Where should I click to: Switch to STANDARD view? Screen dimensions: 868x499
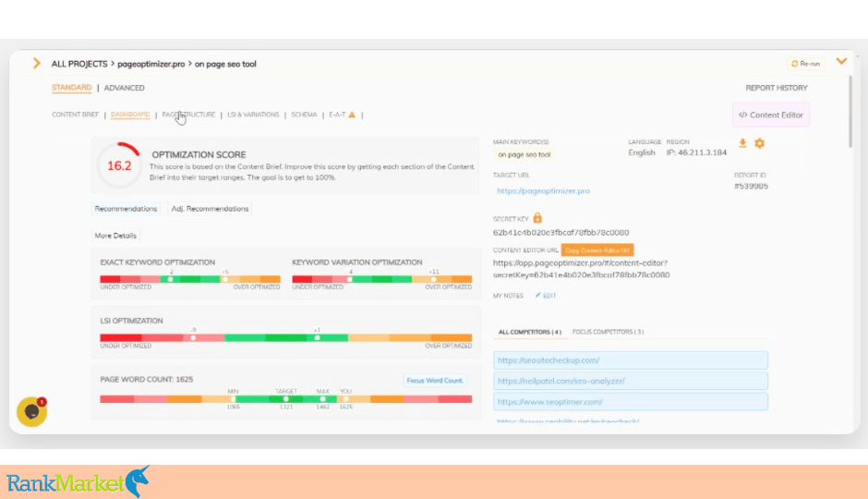[71, 88]
